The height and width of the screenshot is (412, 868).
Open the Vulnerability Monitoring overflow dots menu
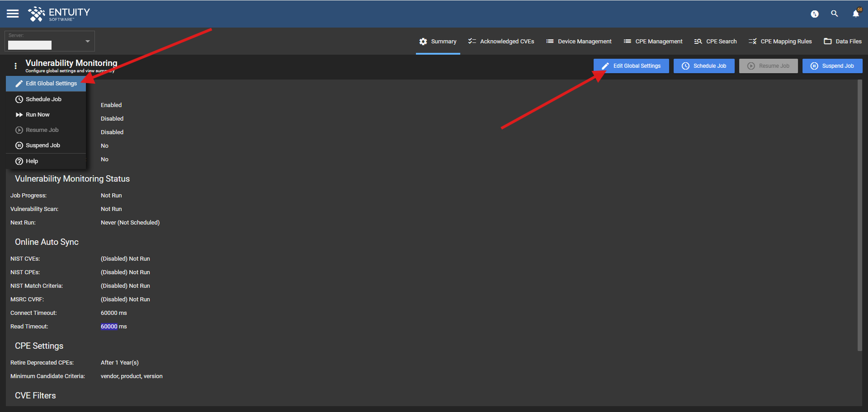[x=16, y=66]
